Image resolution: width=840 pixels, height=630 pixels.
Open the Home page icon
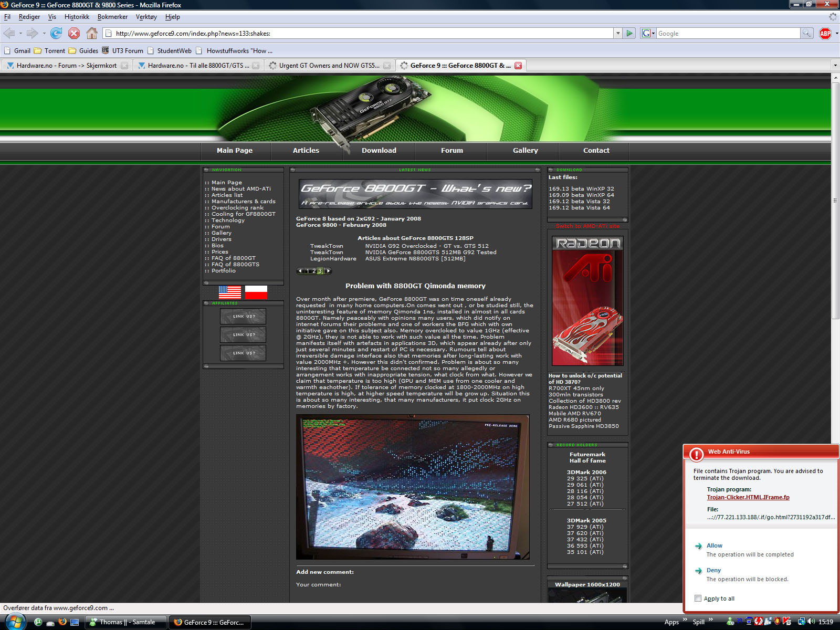(92, 34)
